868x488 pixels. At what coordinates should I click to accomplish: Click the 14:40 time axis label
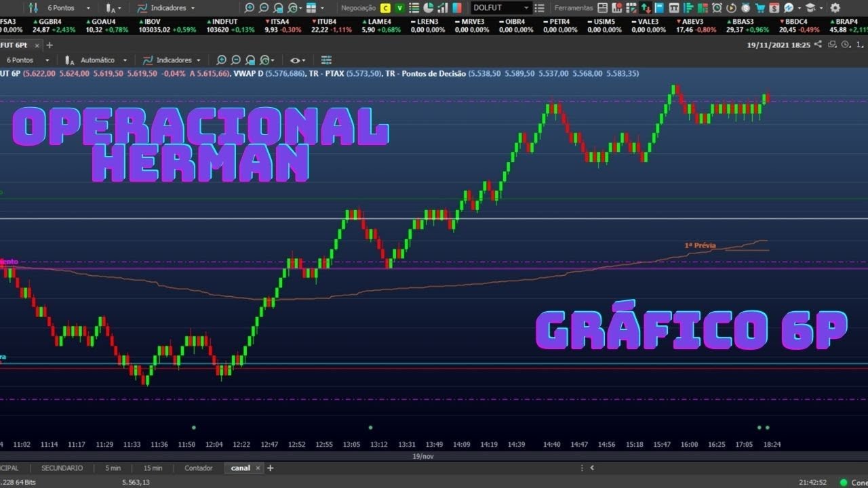[x=551, y=445]
